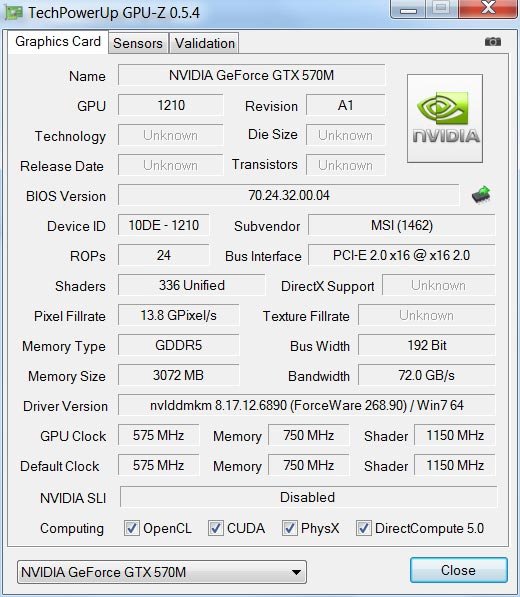Click the BIOS Version field

[289, 195]
